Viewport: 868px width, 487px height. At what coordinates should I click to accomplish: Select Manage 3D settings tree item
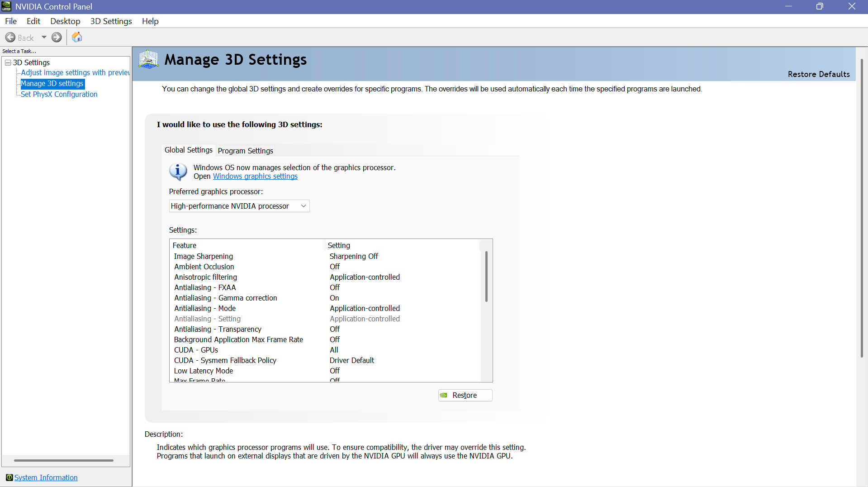[x=52, y=83]
